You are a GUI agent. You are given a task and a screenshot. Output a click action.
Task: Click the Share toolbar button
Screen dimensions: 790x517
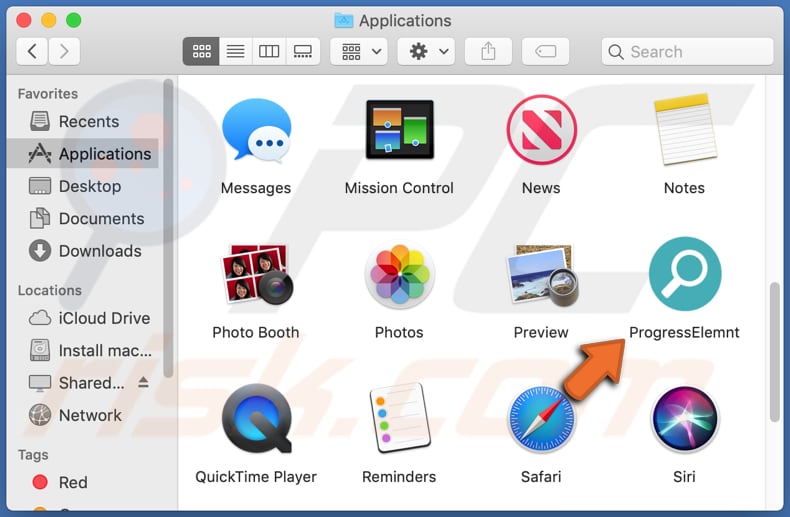pos(488,51)
